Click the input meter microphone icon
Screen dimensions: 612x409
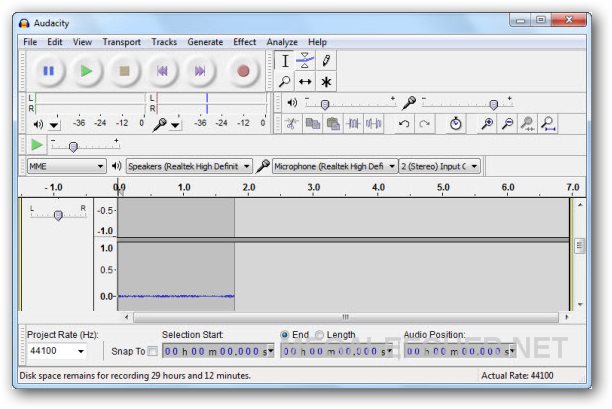click(159, 124)
